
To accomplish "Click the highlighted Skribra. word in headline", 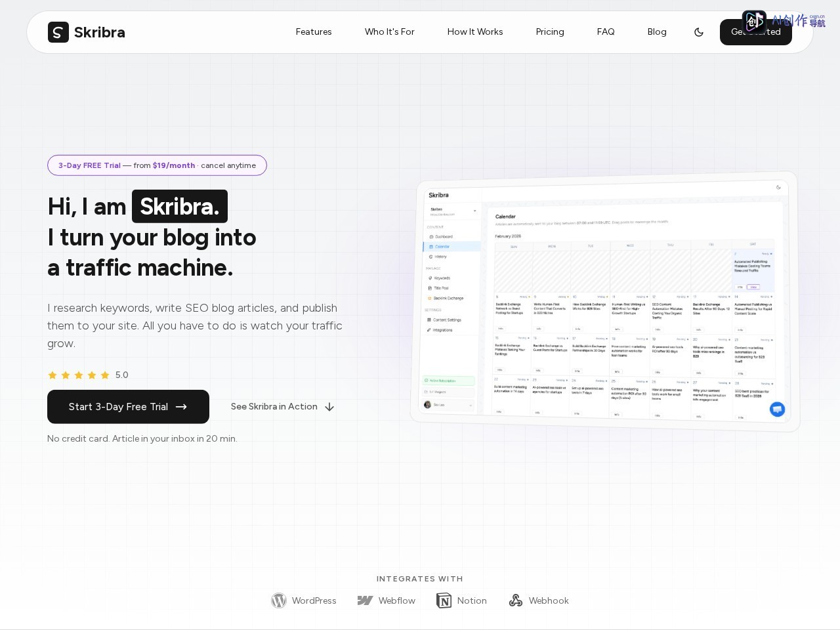I will (x=180, y=206).
